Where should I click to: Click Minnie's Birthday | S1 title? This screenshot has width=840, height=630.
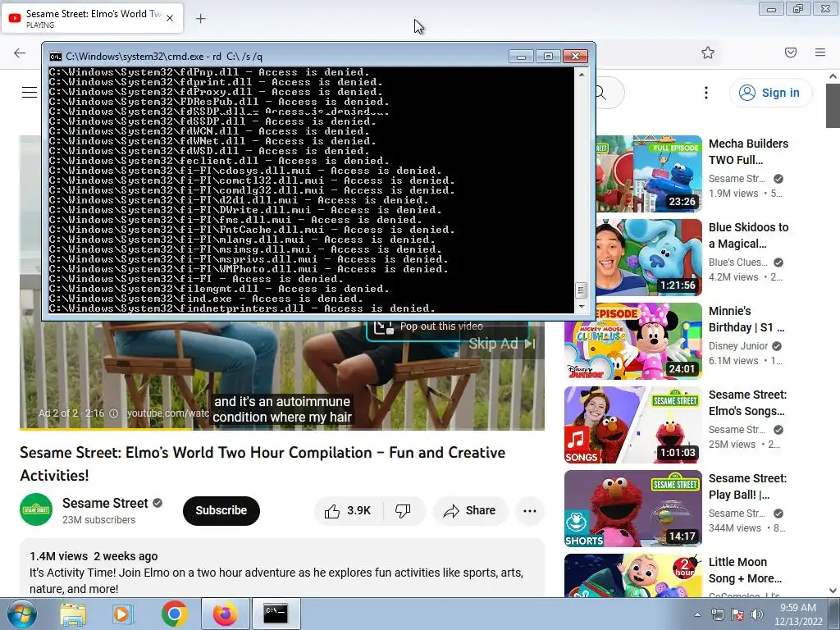point(746,319)
